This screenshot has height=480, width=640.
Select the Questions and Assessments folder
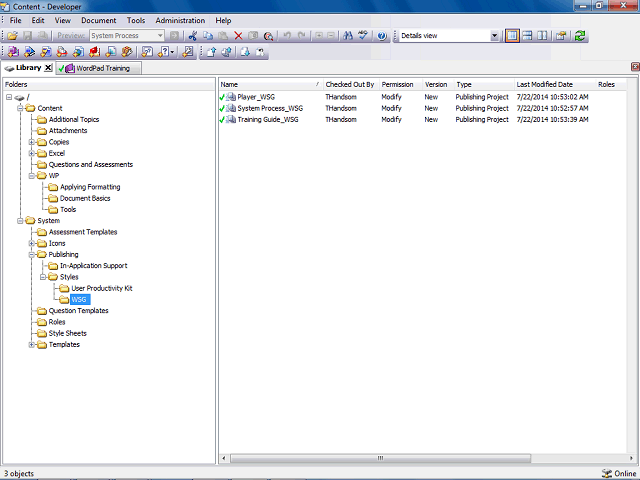[91, 164]
